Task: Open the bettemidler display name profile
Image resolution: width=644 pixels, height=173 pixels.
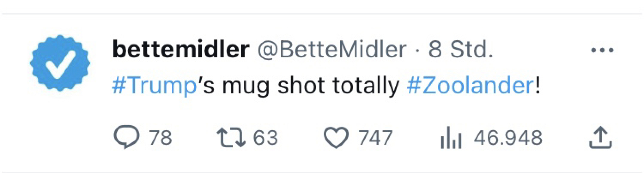Action: click(181, 49)
